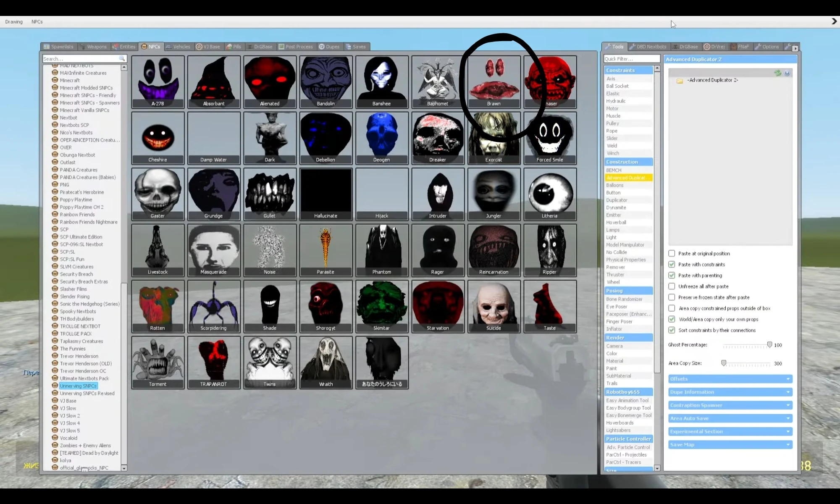Switch to the DBD Nextbots tab
Screen dimensions: 840x504
point(648,47)
